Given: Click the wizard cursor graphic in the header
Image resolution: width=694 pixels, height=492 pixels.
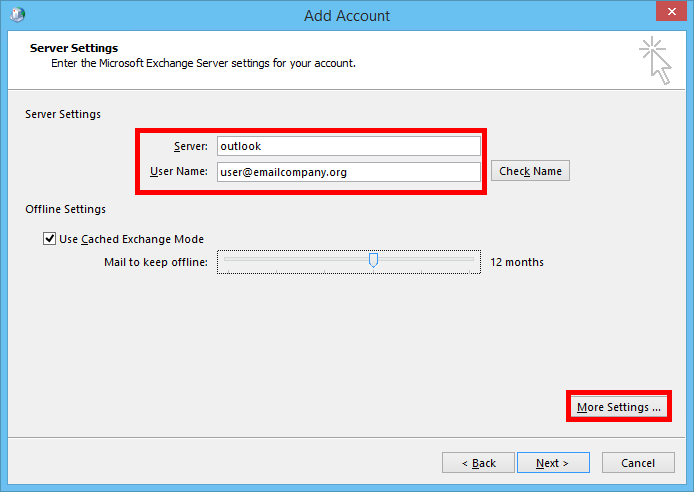Looking at the screenshot, I should pyautogui.click(x=655, y=61).
